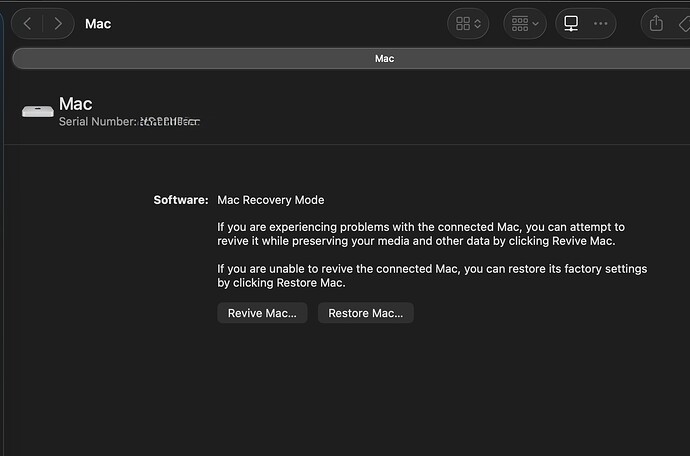Open the group-by grid dropdown
The height and width of the screenshot is (456, 690).
(x=525, y=24)
